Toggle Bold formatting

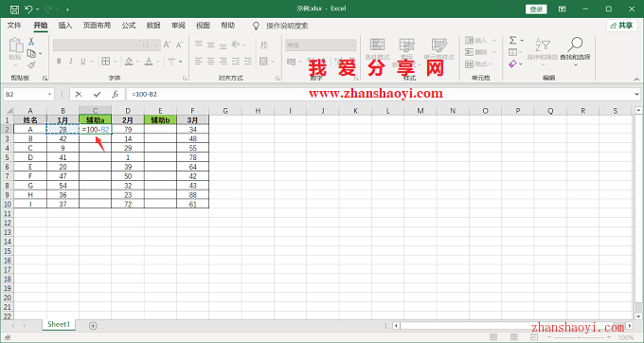(x=59, y=62)
